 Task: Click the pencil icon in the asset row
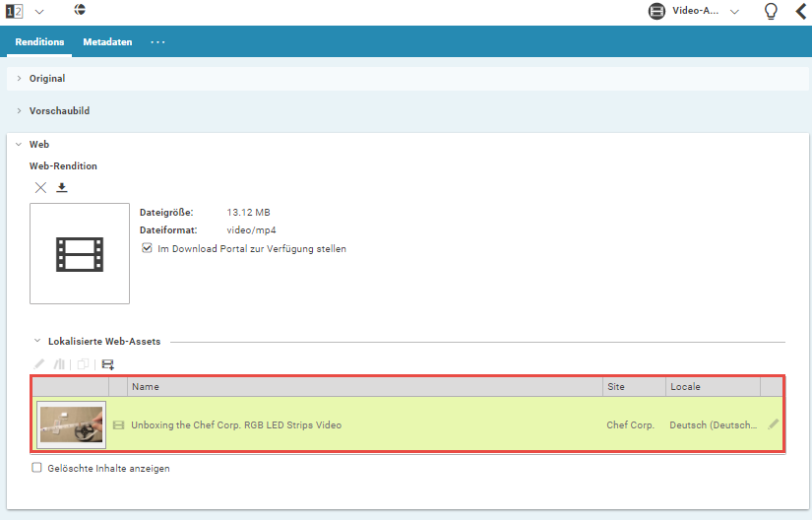pyautogui.click(x=773, y=424)
